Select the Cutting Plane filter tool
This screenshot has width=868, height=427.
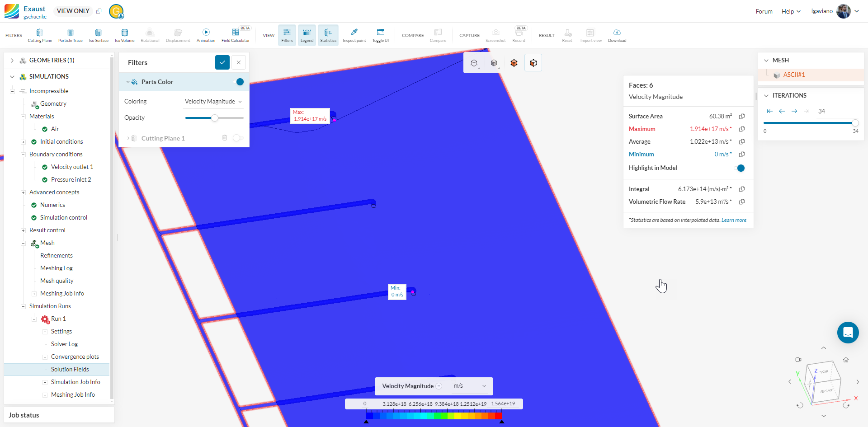(x=40, y=35)
